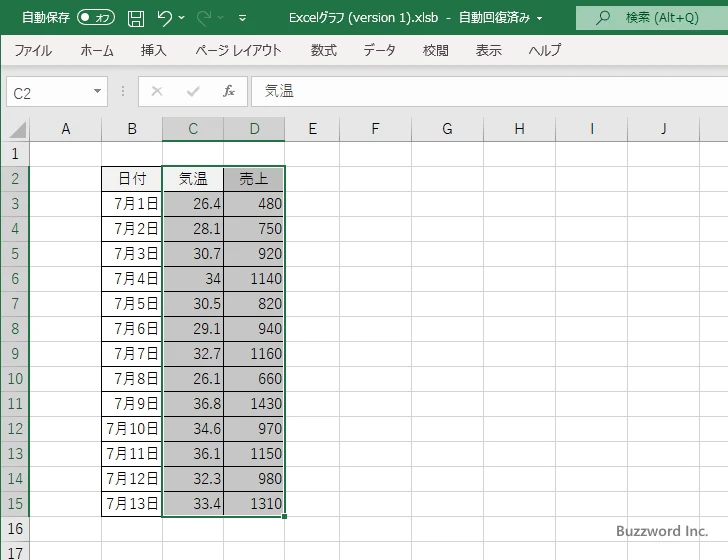Click the cancel X formula icon

tap(157, 91)
